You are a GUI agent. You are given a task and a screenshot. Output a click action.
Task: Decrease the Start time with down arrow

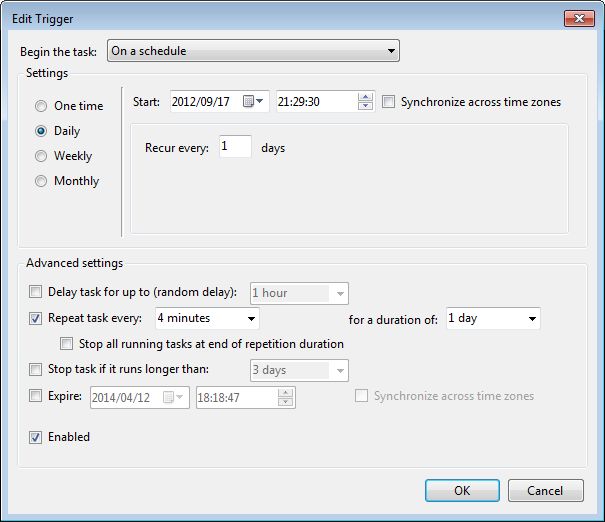365,106
